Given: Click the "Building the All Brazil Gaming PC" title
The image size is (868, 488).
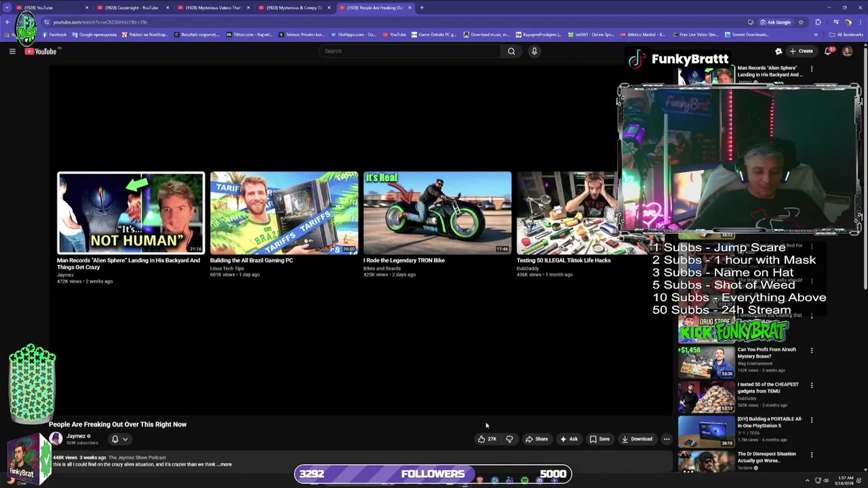Looking at the screenshot, I should click(252, 260).
